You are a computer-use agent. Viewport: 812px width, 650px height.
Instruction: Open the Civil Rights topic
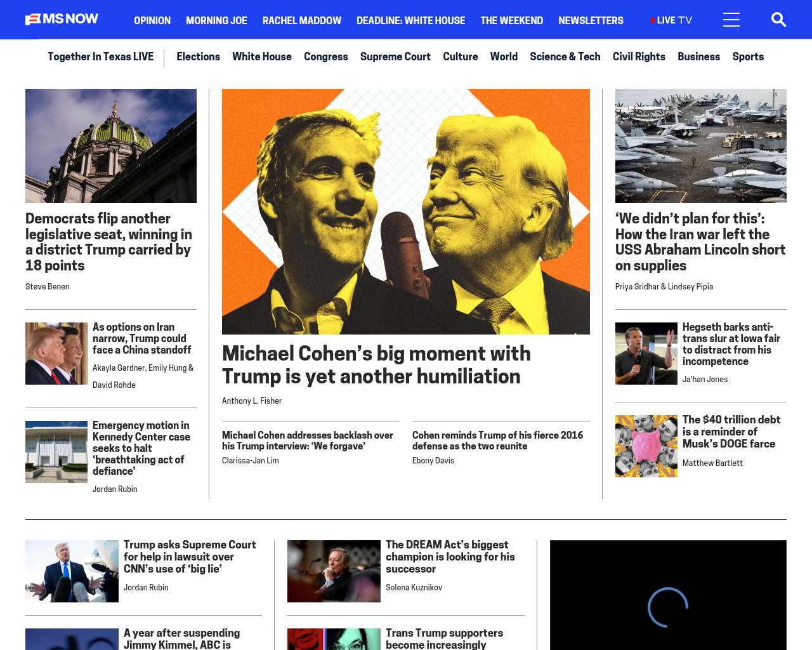click(x=639, y=56)
